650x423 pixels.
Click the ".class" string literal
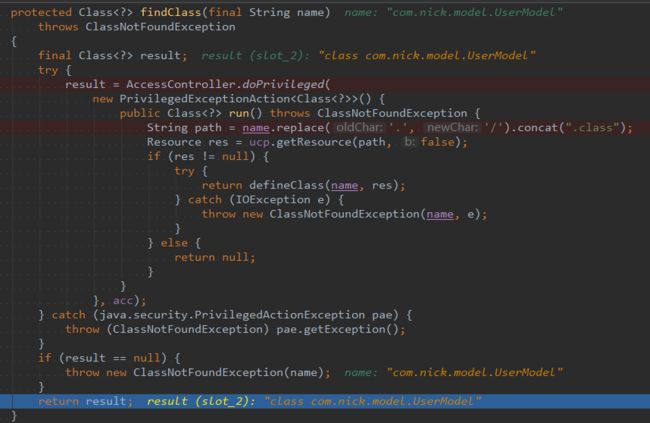[592, 128]
